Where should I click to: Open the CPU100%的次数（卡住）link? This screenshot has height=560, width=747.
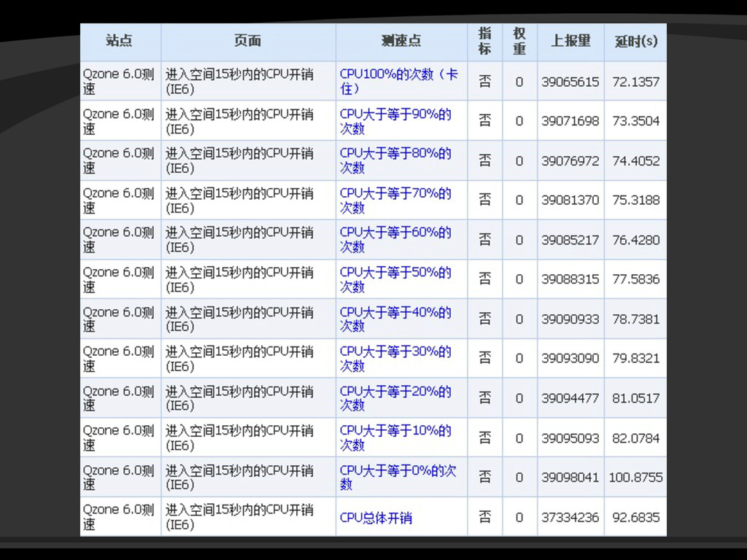tap(399, 82)
